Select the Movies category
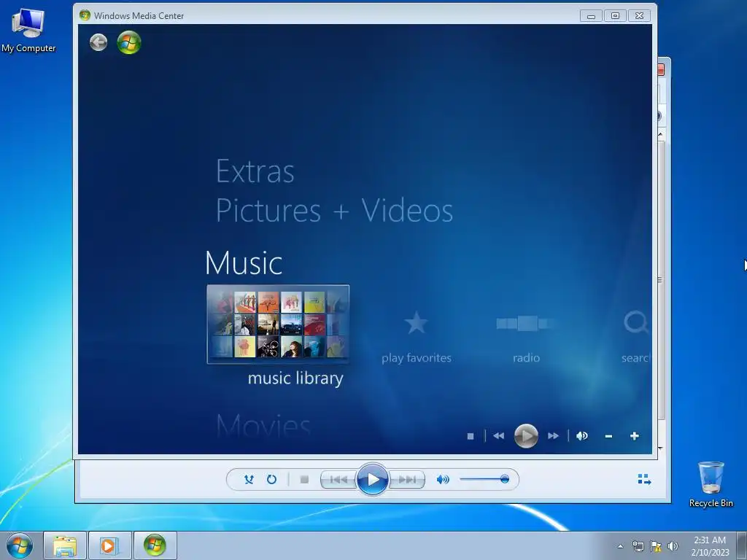 coord(263,425)
